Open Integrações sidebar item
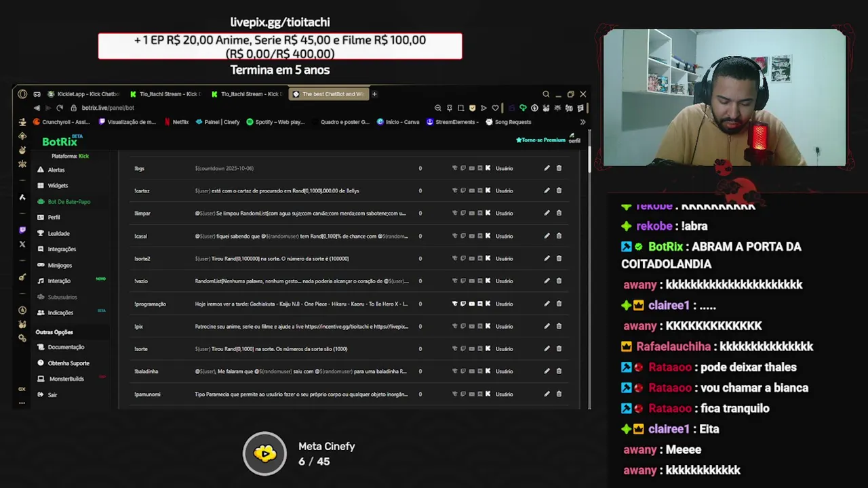The height and width of the screenshot is (488, 868). pos(56,249)
